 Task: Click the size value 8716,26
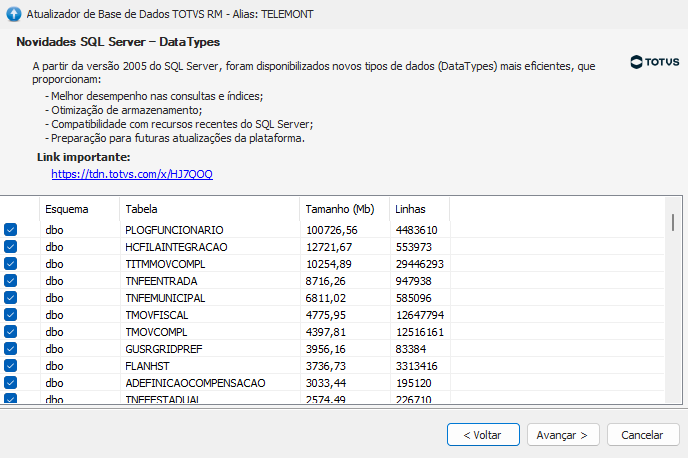point(326,281)
